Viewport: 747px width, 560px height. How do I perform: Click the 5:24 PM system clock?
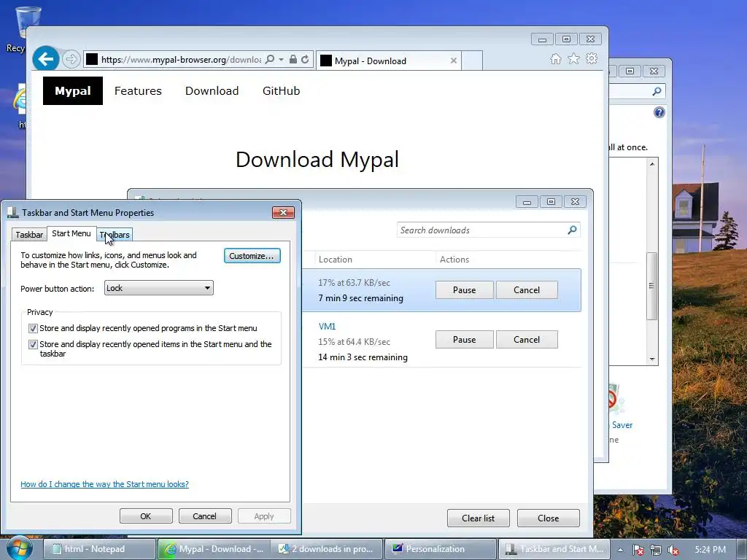pyautogui.click(x=711, y=550)
